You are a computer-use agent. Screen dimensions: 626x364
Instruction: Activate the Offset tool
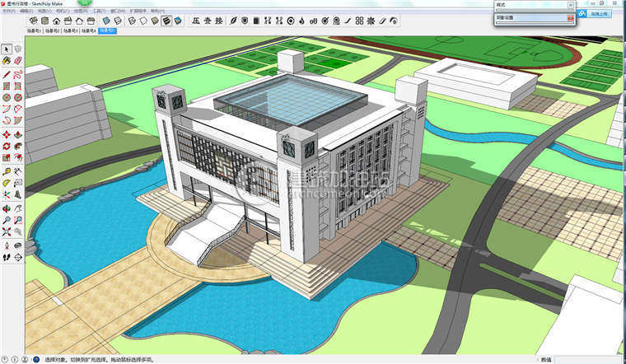coord(18,157)
